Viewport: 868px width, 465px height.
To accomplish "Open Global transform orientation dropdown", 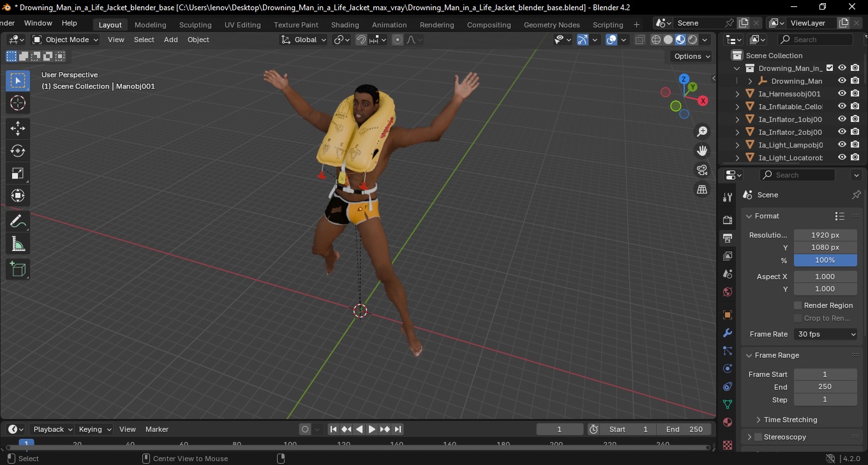I will 304,40.
